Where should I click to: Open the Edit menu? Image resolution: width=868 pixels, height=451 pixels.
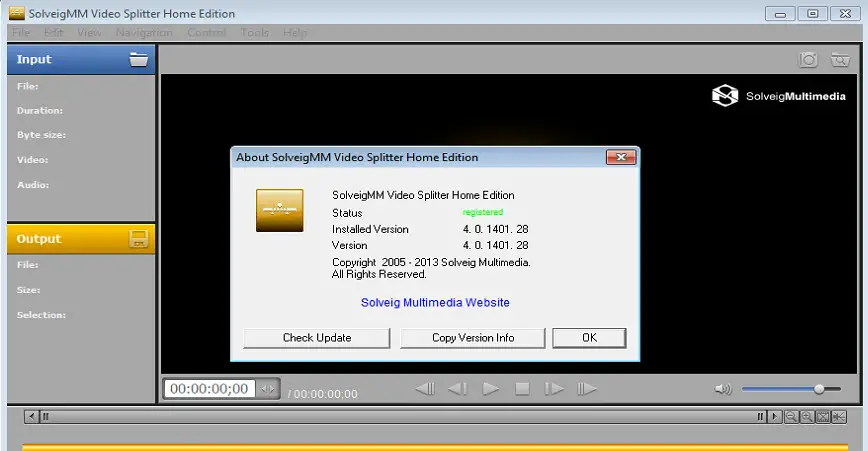[x=54, y=33]
